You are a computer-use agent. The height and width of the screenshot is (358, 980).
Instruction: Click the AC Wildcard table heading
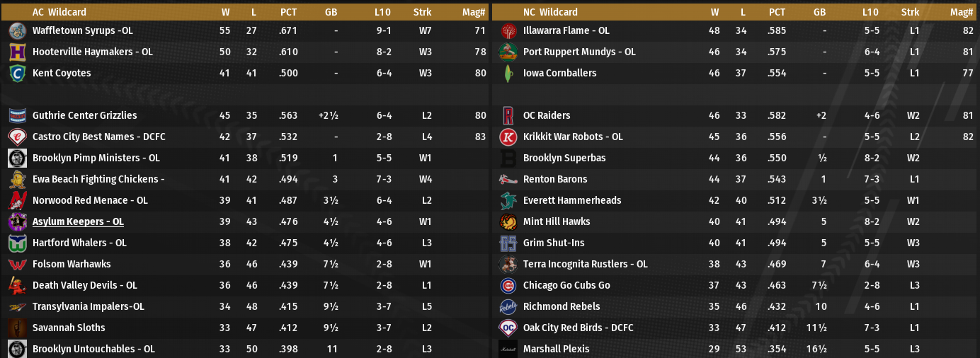pos(57,12)
